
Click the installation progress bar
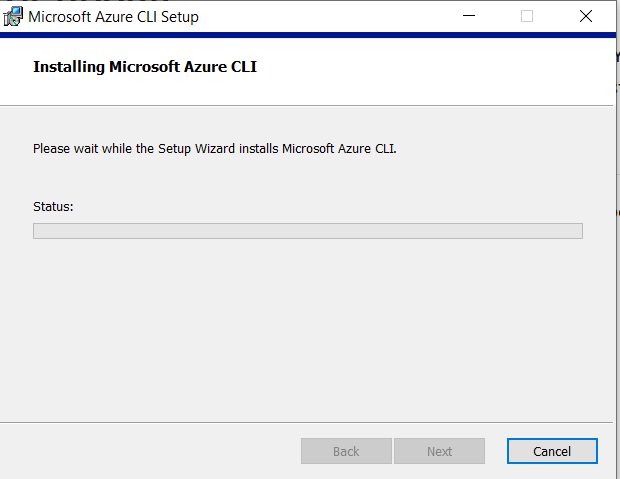pos(308,231)
